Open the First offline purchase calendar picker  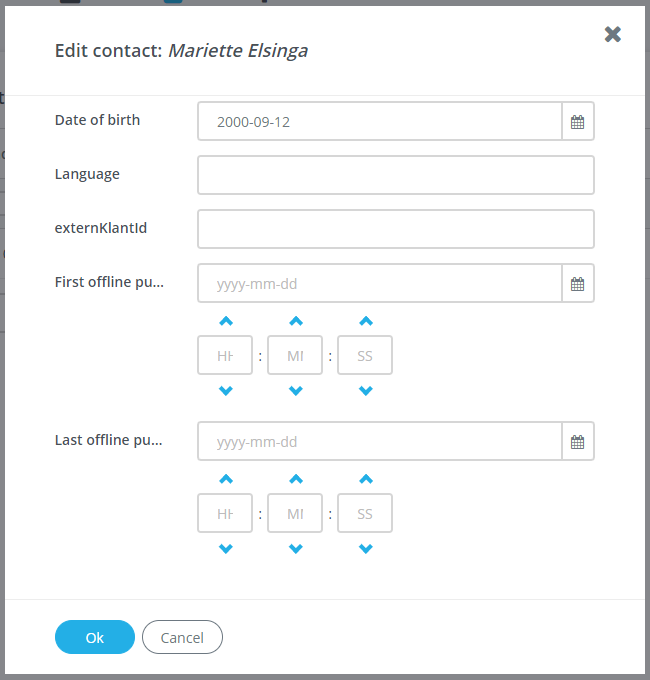577,284
